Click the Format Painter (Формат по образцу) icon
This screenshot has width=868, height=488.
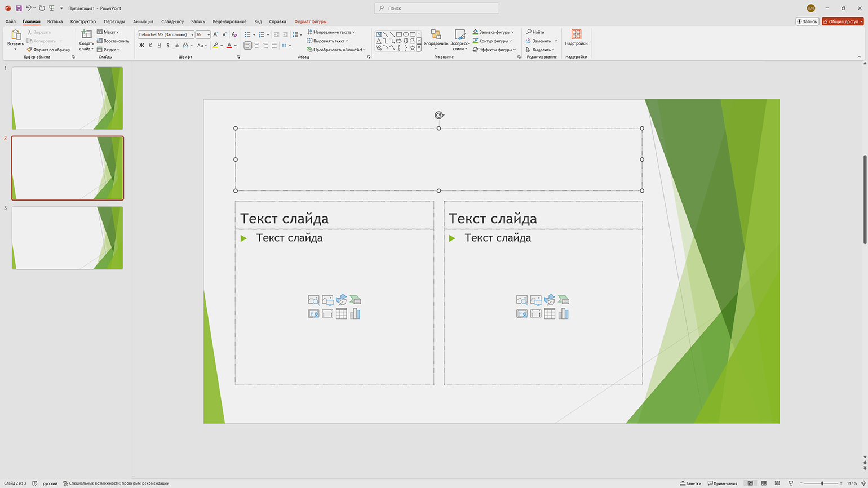[x=29, y=50]
